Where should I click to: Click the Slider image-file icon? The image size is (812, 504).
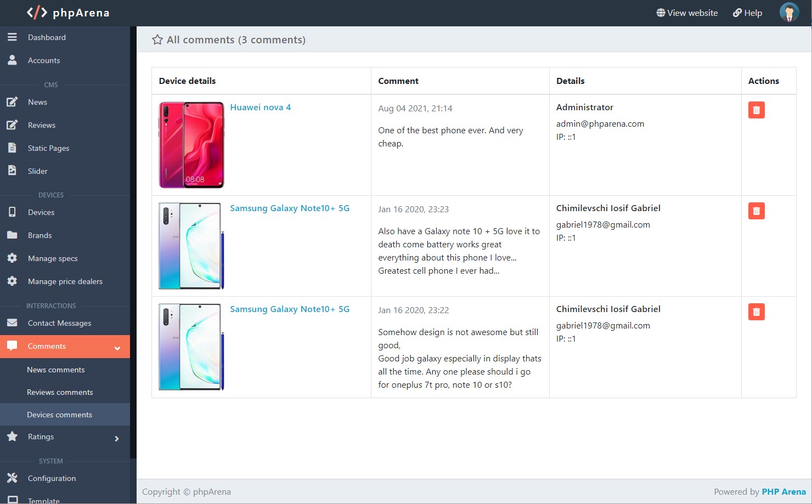pos(12,171)
